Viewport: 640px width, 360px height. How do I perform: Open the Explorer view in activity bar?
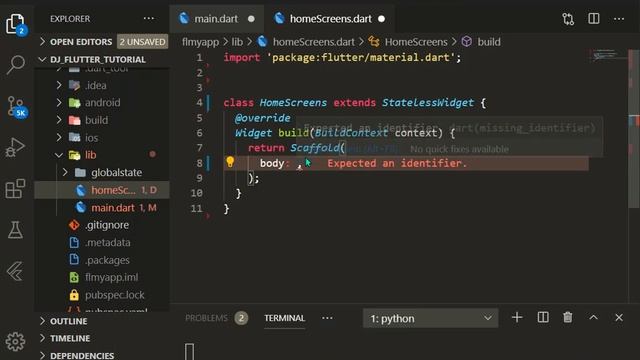[x=16, y=24]
